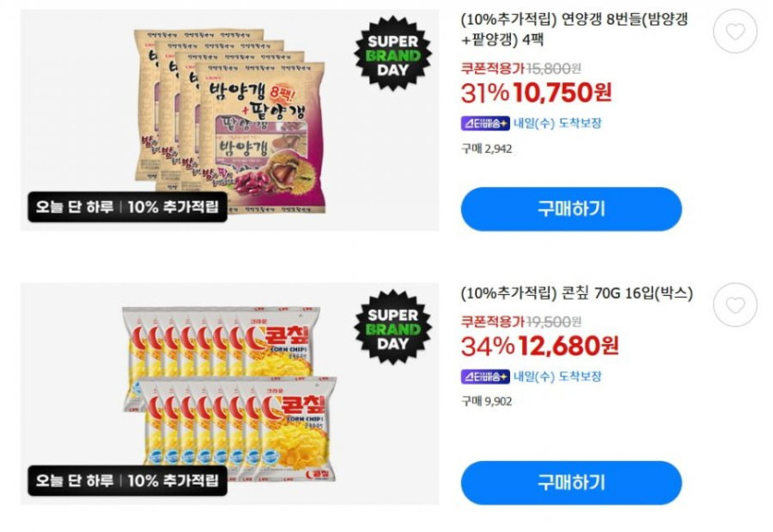Image resolution: width=773 pixels, height=532 pixels.
Task: Click the 구매 2,942 purchase count
Action: click(487, 149)
